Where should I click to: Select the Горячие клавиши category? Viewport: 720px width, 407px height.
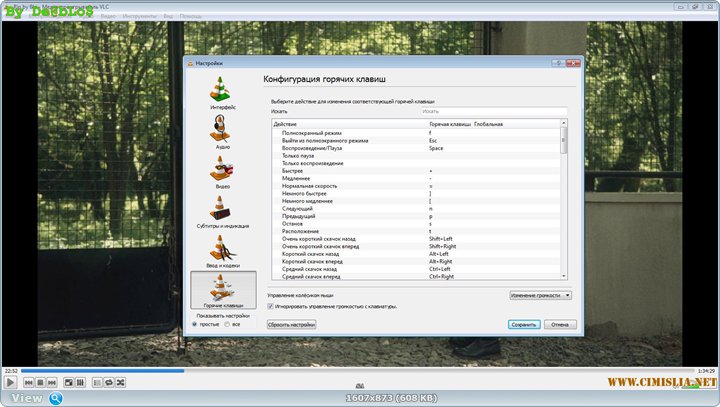[x=222, y=290]
